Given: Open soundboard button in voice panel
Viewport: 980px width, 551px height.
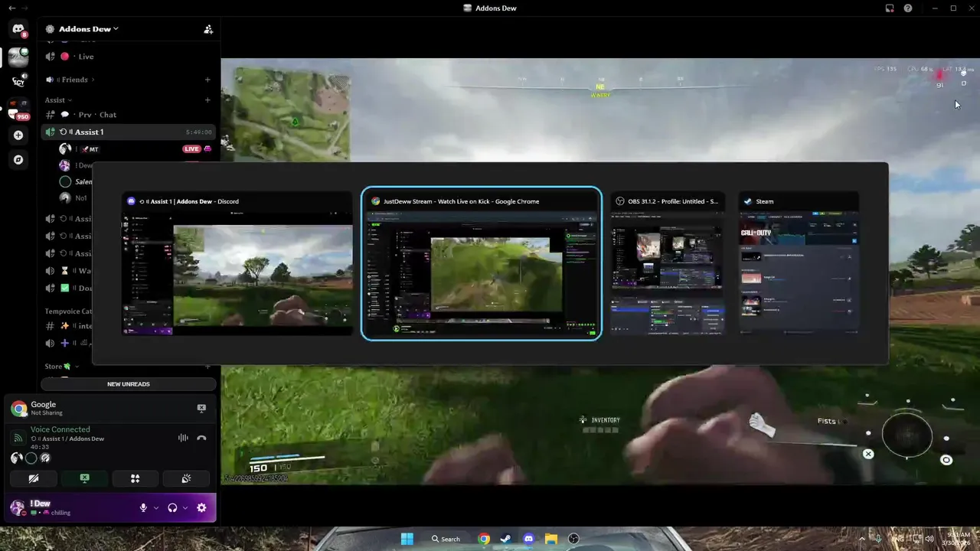Looking at the screenshot, I should tap(186, 478).
